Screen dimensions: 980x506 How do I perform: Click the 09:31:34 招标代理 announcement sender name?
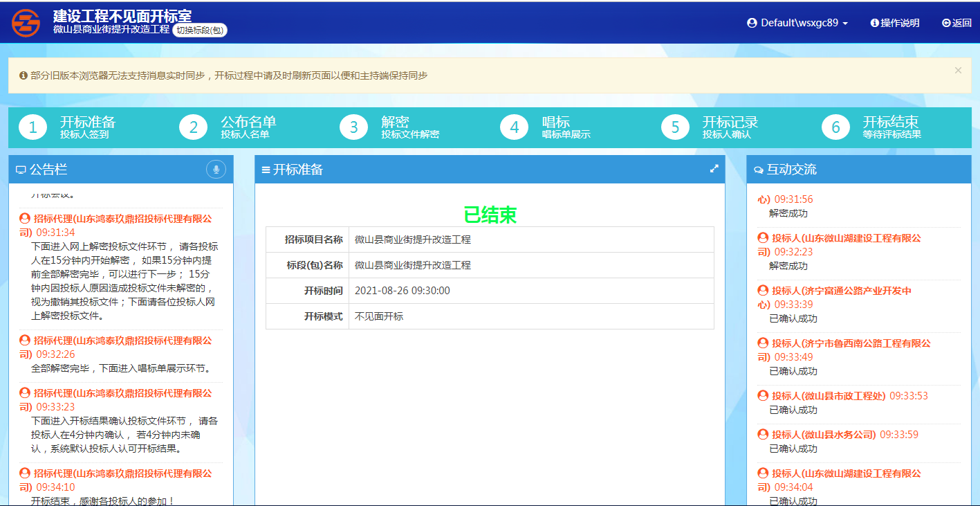pos(122,219)
